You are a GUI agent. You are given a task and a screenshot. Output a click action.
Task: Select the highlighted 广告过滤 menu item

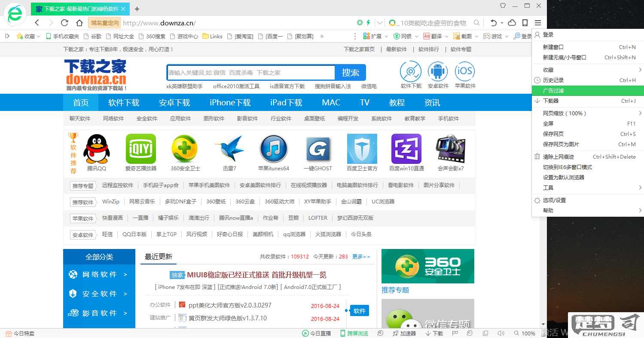point(588,91)
